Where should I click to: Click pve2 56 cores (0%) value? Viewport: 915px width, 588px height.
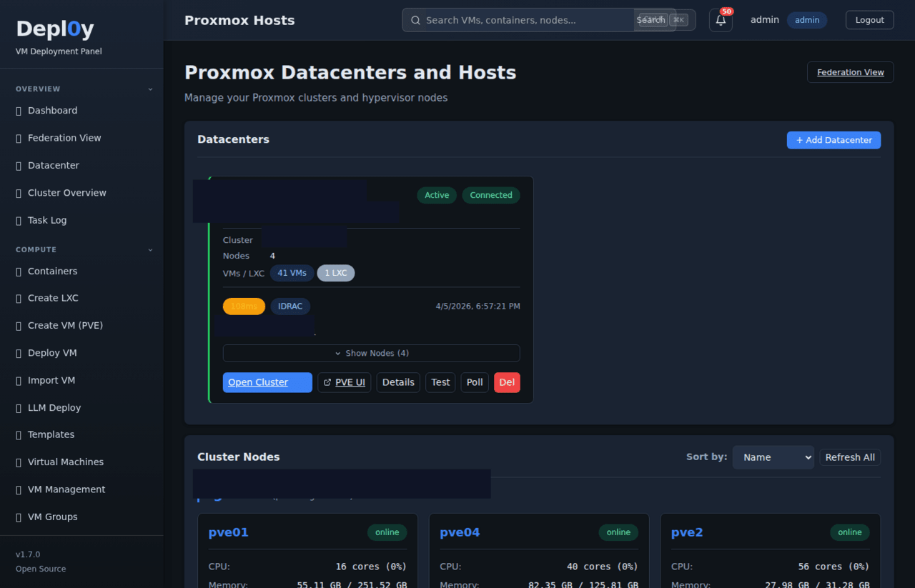pos(834,567)
